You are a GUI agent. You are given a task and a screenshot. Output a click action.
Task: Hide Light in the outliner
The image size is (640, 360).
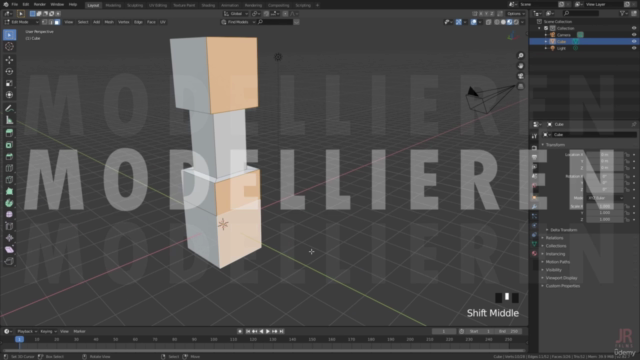point(634,48)
